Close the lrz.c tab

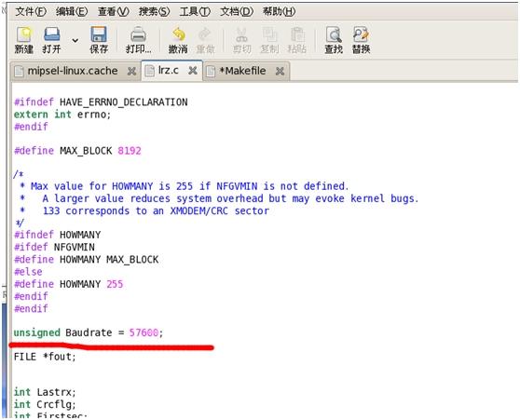pos(193,70)
